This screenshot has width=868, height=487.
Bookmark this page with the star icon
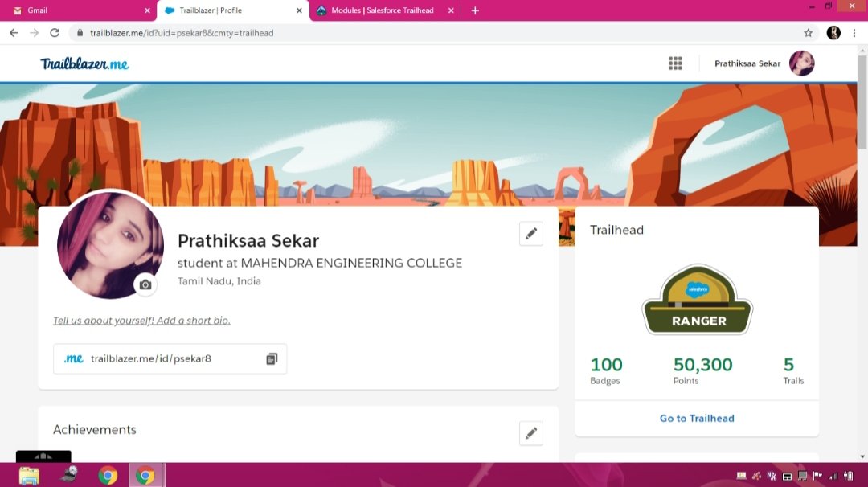point(809,33)
